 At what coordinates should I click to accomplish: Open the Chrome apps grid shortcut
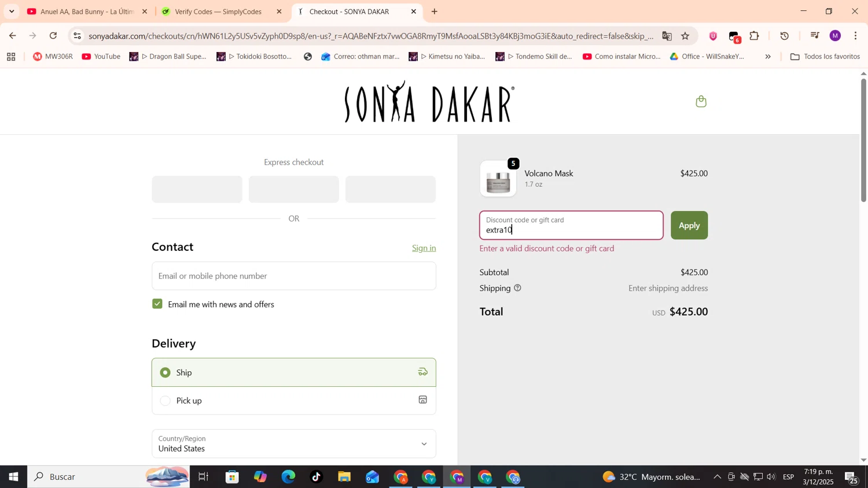click(11, 57)
